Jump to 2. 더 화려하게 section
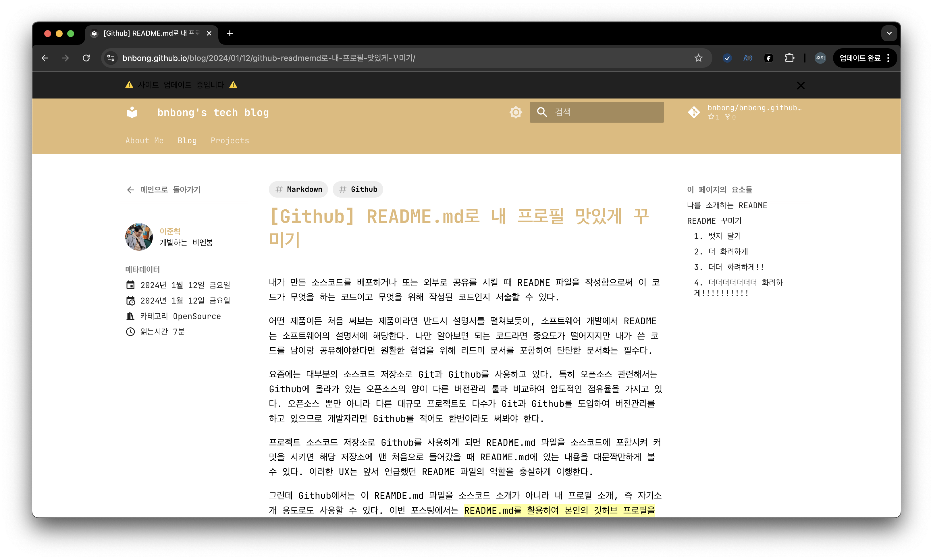Image resolution: width=933 pixels, height=560 pixels. point(721,252)
